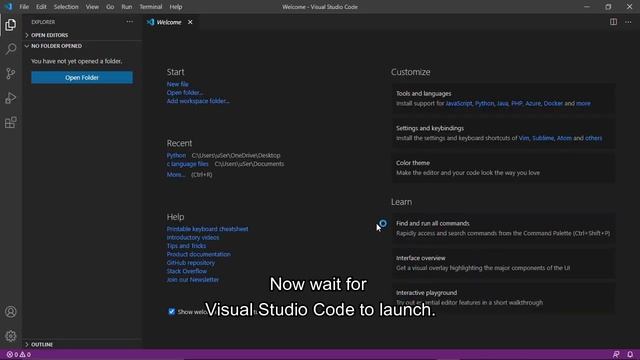Split the editor to the right
The width and height of the screenshot is (640, 360).
coord(613,22)
